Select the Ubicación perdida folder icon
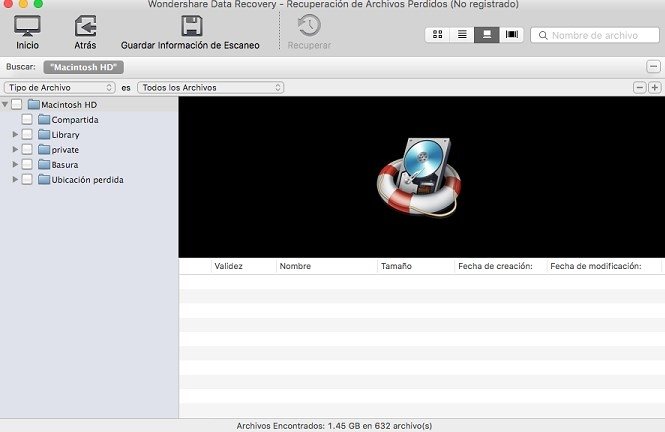Screen dimensions: 665x432 pyautogui.click(x=44, y=179)
